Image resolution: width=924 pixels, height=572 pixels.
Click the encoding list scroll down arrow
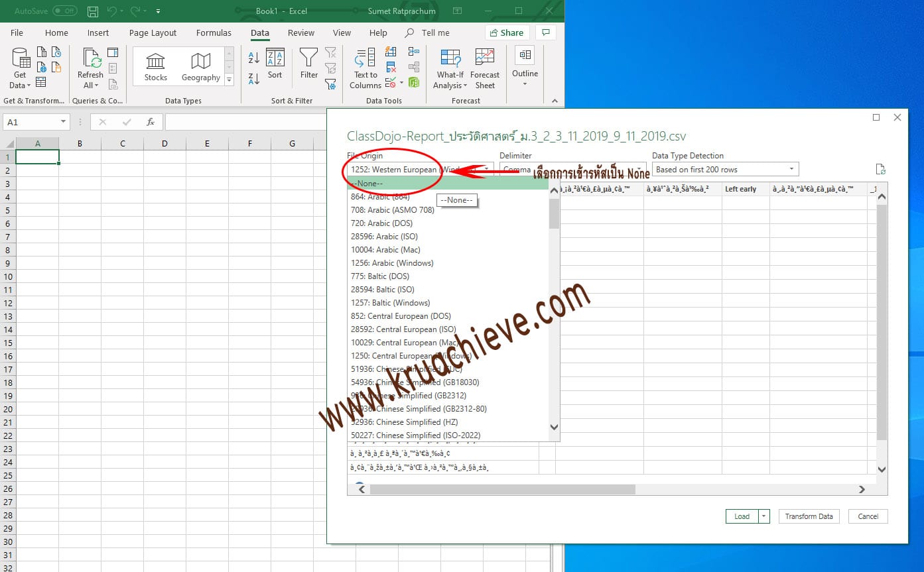pos(555,428)
